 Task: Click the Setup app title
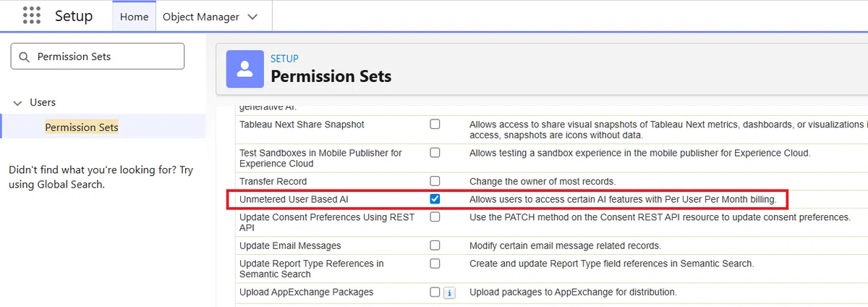coord(74,16)
